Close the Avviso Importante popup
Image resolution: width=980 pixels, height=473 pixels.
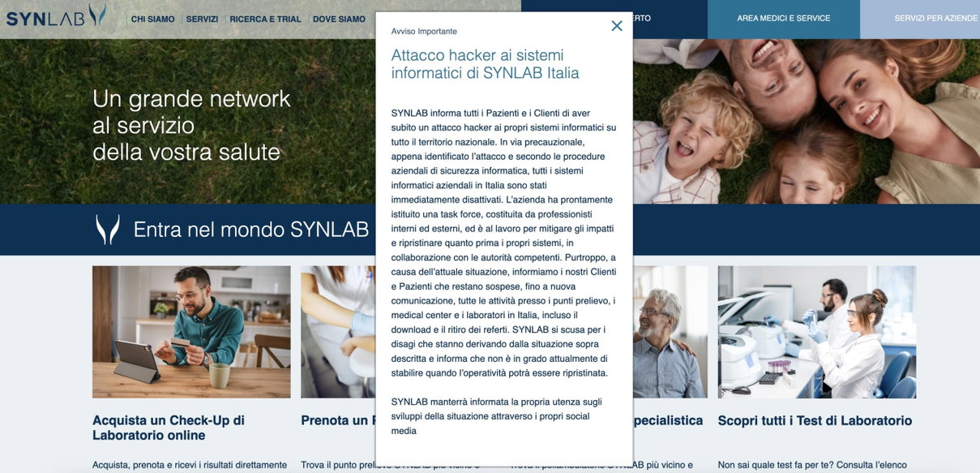617,26
